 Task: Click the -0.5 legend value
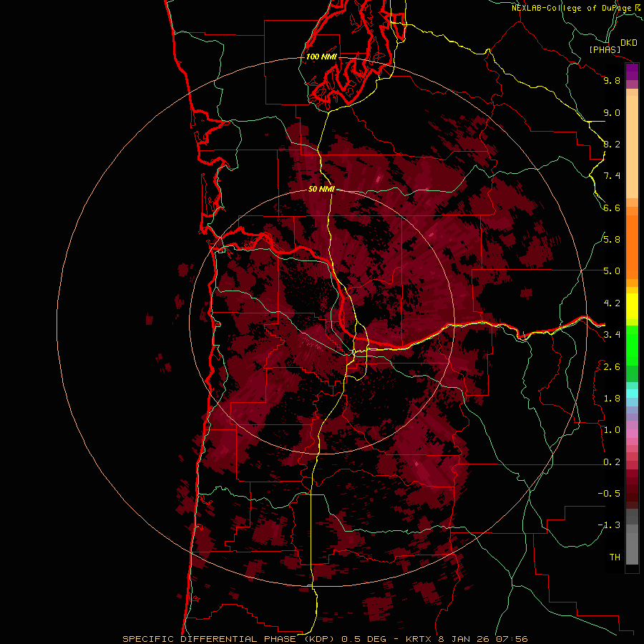pos(609,494)
